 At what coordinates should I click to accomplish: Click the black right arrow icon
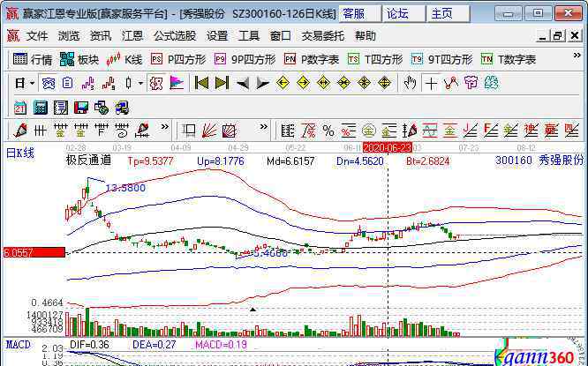tap(262, 83)
